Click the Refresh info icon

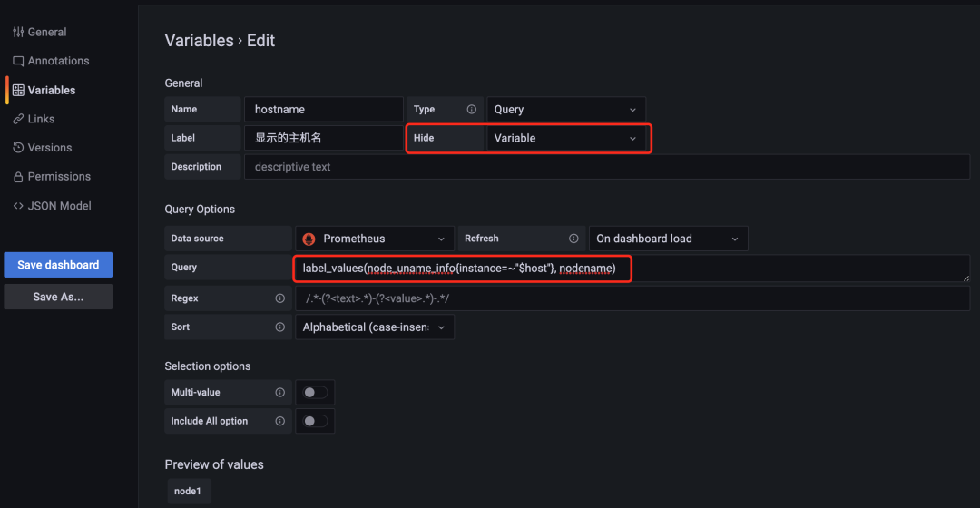[573, 239]
